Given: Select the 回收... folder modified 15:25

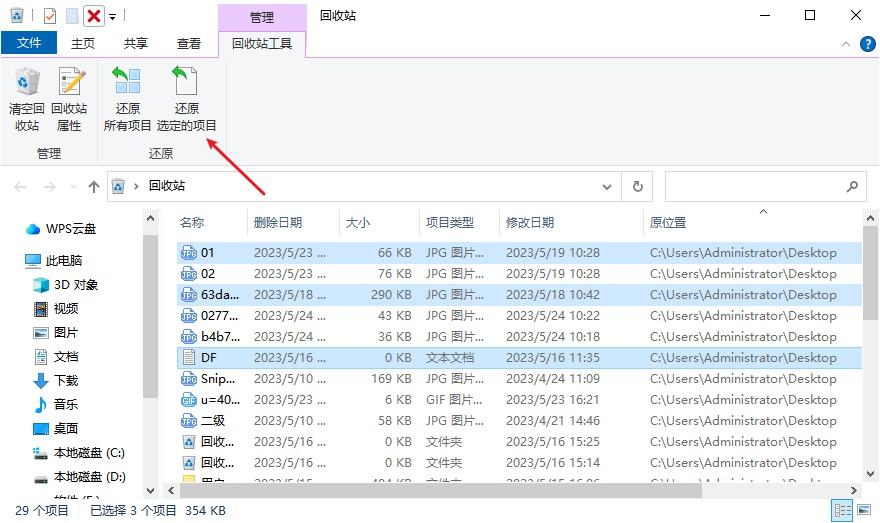Looking at the screenshot, I should (519, 442).
